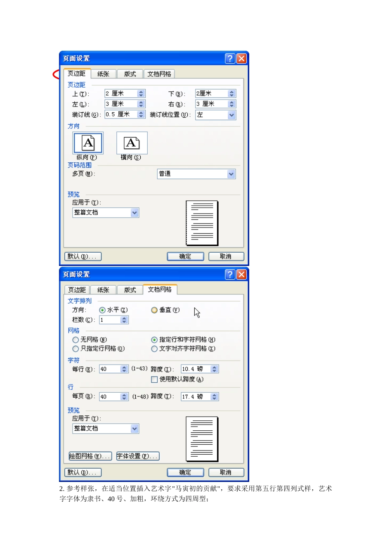392x555 pixels.
Task: Adjust 装订线 gutter stepper arrows
Action: [x=141, y=114]
